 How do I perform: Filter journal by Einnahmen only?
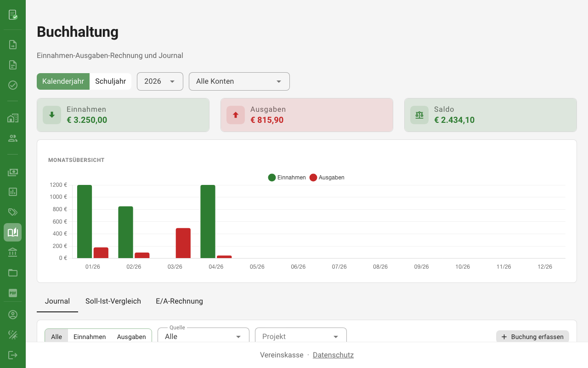[90, 337]
